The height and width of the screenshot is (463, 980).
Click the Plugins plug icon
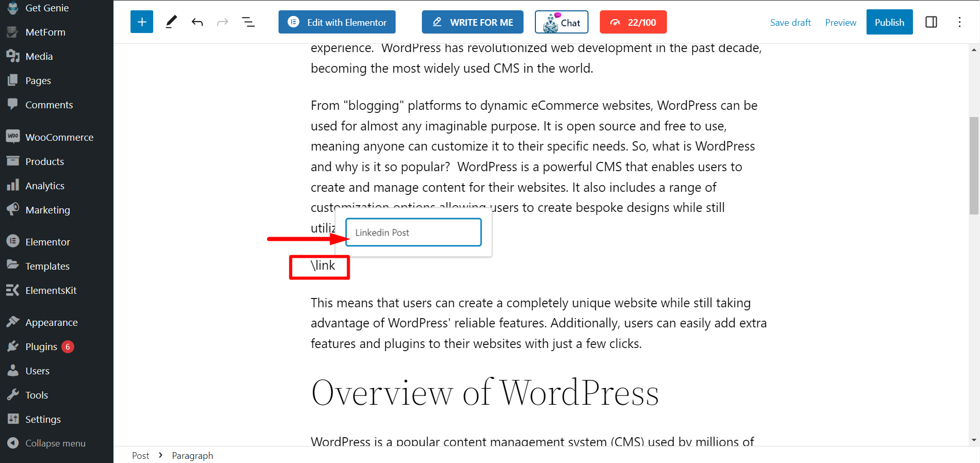coord(13,346)
